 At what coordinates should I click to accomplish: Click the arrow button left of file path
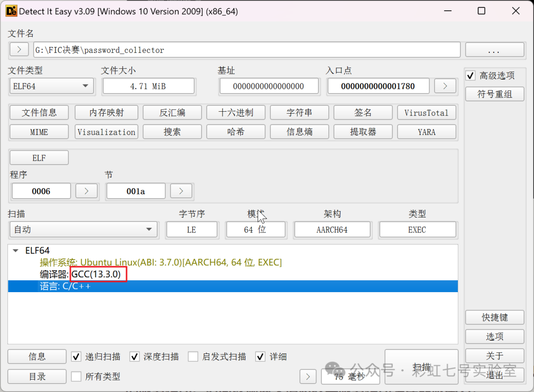pos(19,49)
